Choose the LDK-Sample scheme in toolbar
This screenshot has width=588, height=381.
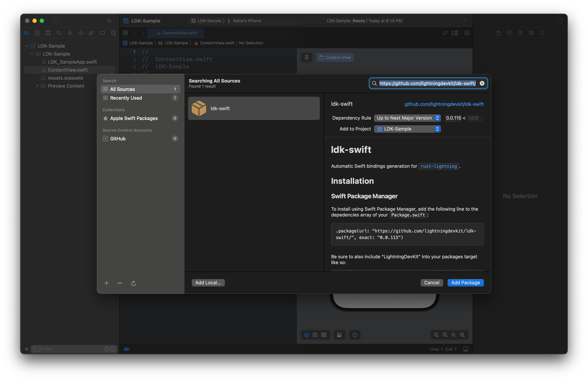206,21
